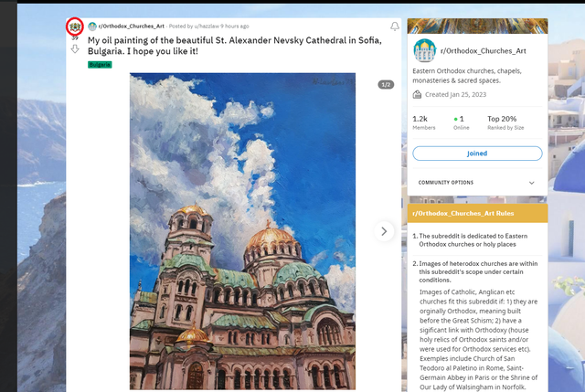585x392 pixels.
Task: Collapse rule 2 about heterodox churches
Action: pos(477,271)
